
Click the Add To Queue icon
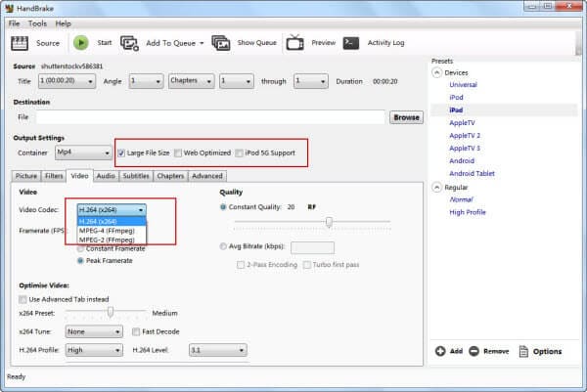129,43
